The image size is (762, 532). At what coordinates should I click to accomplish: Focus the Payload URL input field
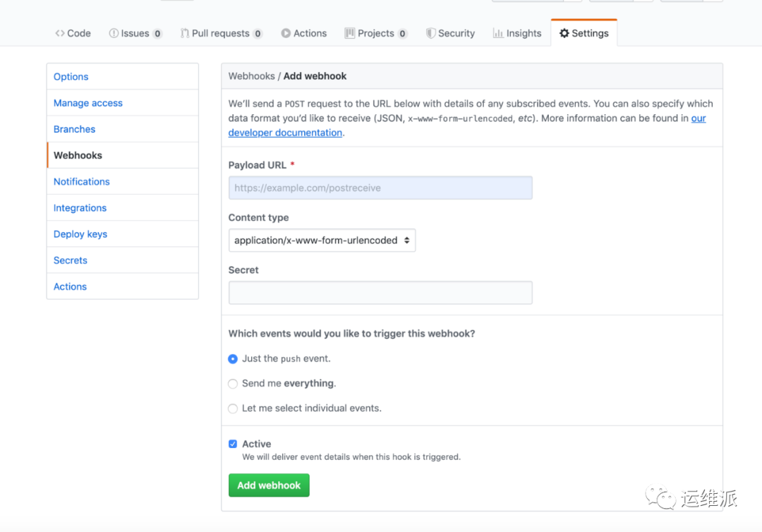(x=380, y=188)
